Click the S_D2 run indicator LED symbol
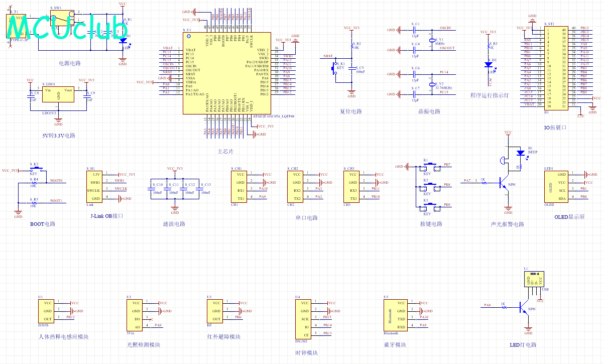This screenshot has height=364, width=604. (x=488, y=64)
